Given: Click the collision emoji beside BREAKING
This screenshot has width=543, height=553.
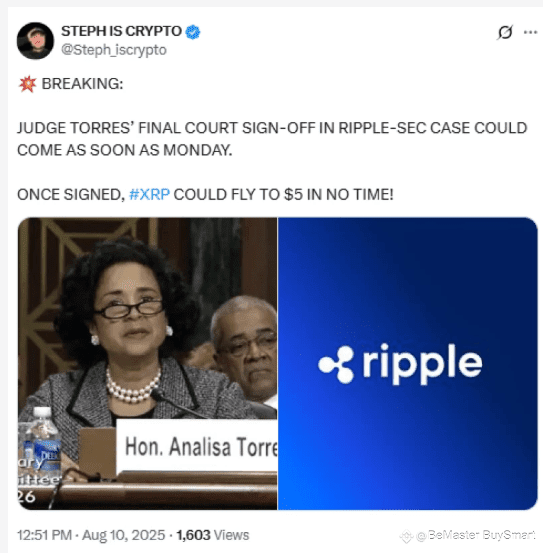Looking at the screenshot, I should pyautogui.click(x=28, y=84).
